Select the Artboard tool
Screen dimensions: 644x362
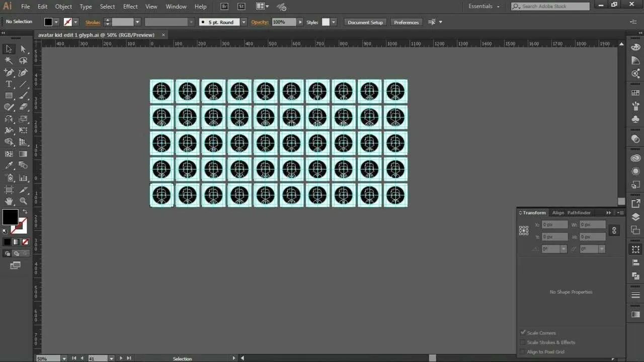click(x=9, y=190)
